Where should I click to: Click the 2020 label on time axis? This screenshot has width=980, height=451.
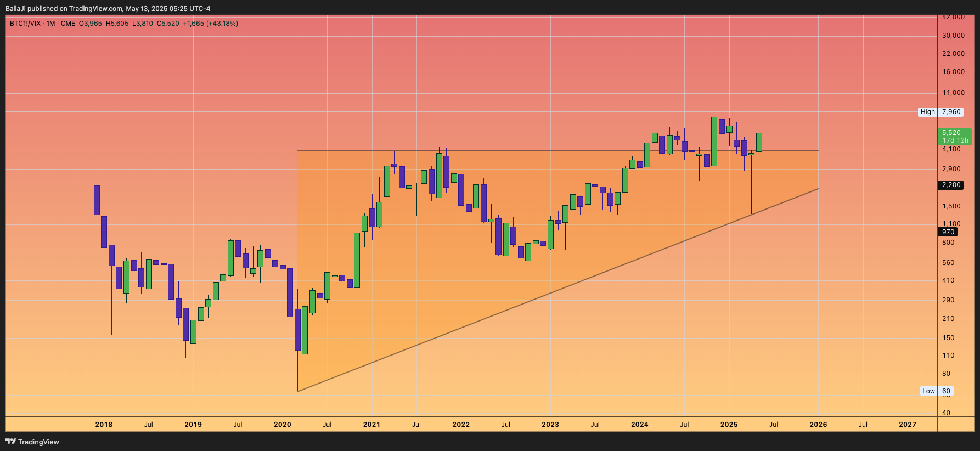pos(283,425)
